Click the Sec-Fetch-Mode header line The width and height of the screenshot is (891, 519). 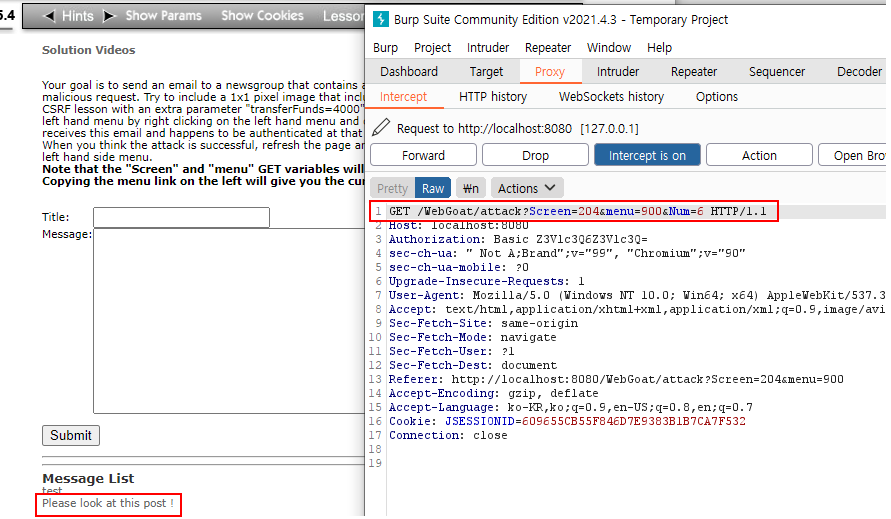coord(473,337)
